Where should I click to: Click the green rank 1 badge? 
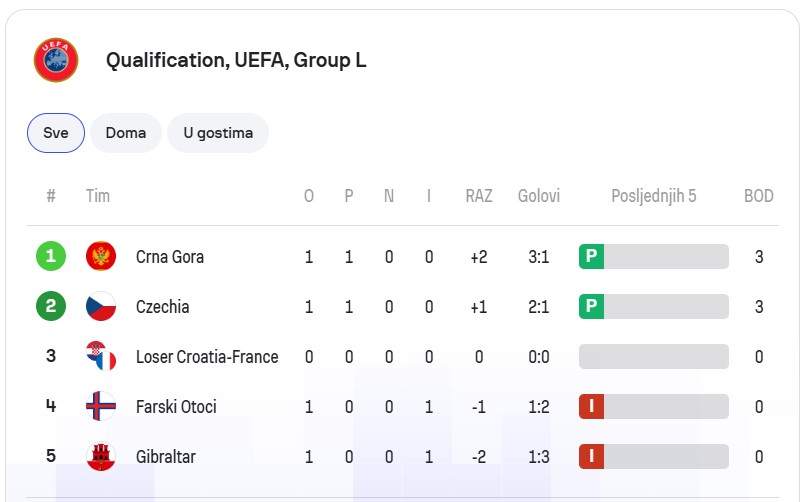(51, 256)
